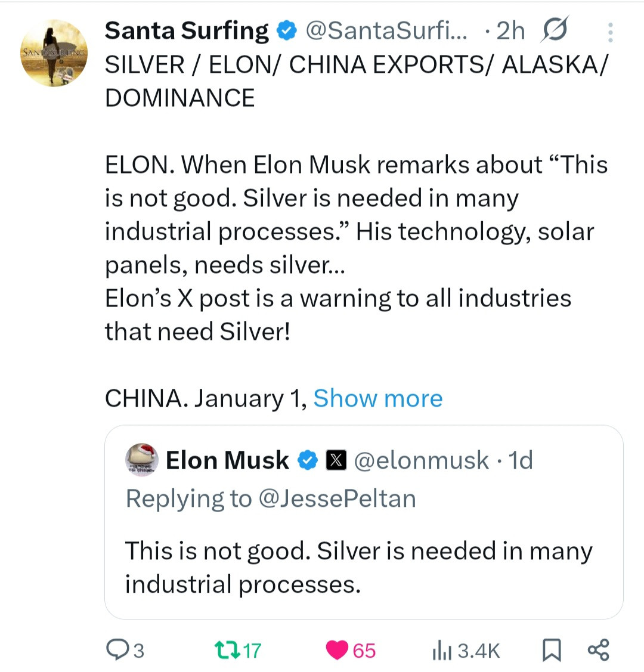Open the three-dot more options menu
The image size is (644, 672).
click(x=610, y=32)
